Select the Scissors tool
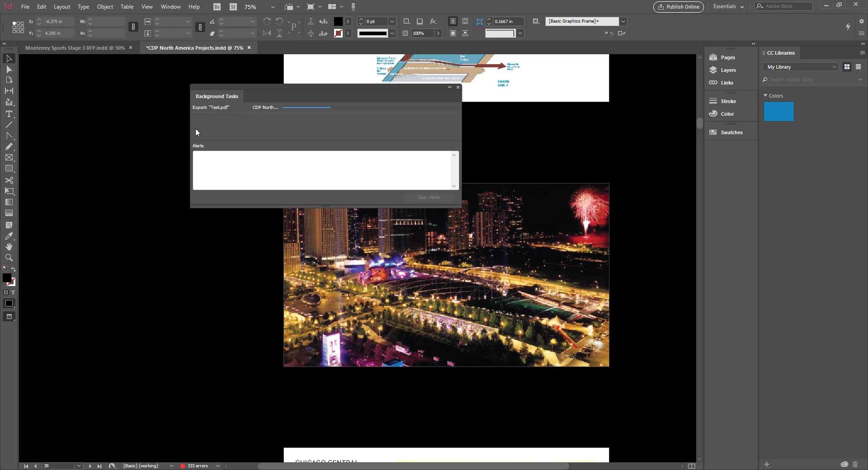Screen dimensions: 868x470 [9, 180]
